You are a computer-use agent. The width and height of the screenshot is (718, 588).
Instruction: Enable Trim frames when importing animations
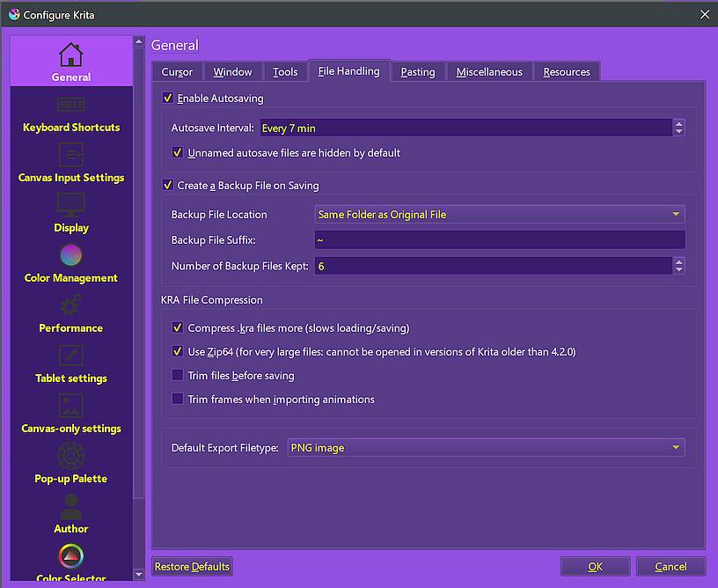(x=178, y=399)
